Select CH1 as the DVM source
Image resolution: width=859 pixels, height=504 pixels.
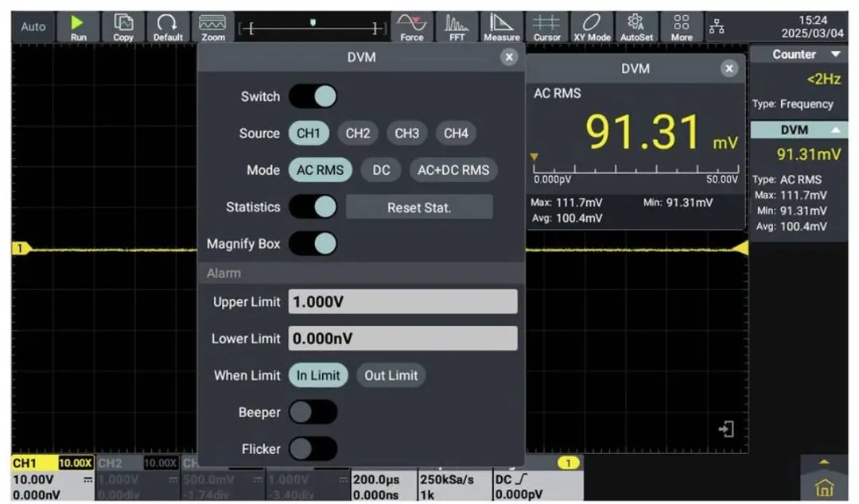309,133
